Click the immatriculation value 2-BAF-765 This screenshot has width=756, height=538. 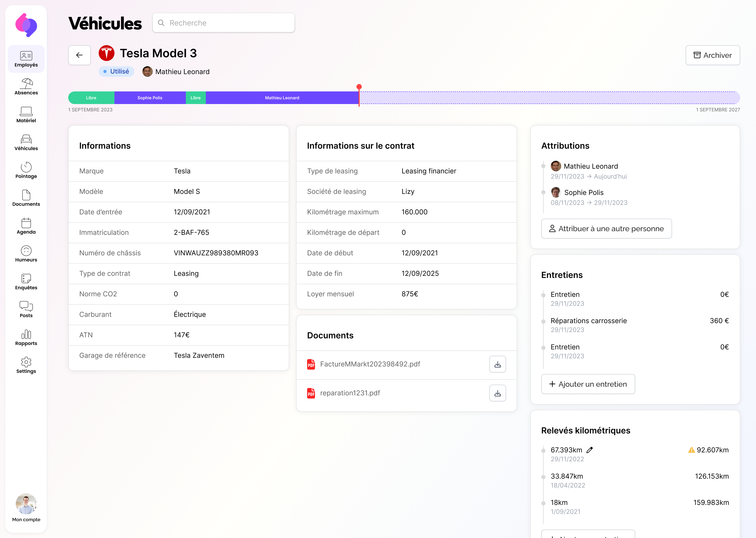[x=191, y=232]
